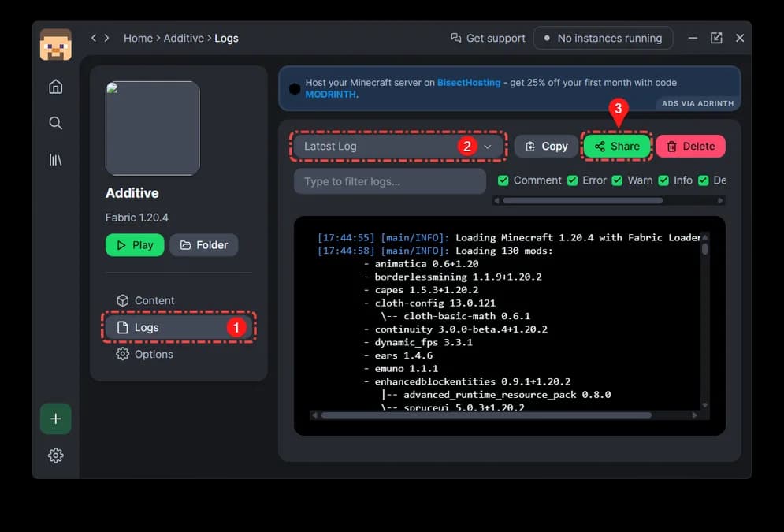The image size is (784, 532).
Task: Click log entry 'cloth-basic-math 0.6.1'
Action: pos(466,316)
